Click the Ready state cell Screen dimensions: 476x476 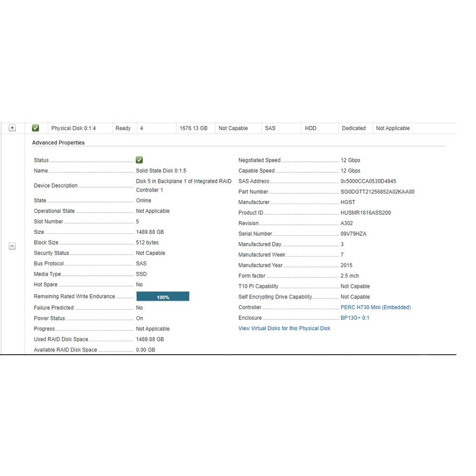click(x=123, y=128)
